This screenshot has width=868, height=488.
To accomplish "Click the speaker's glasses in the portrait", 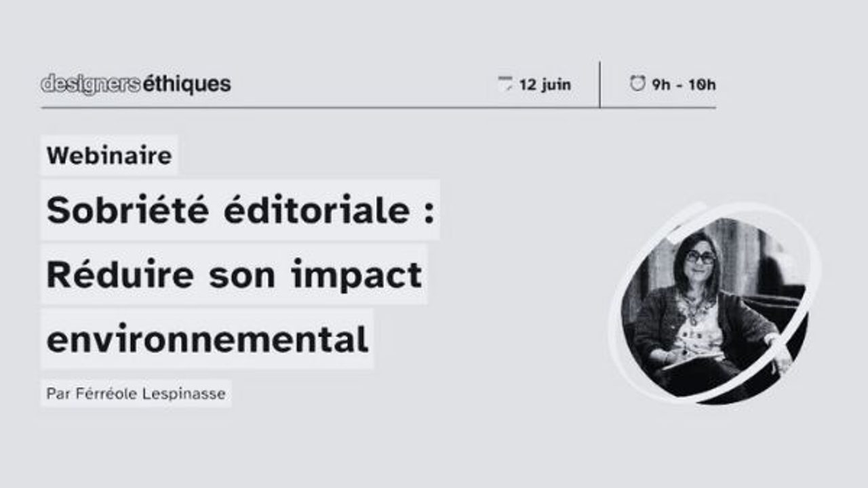I will click(701, 257).
